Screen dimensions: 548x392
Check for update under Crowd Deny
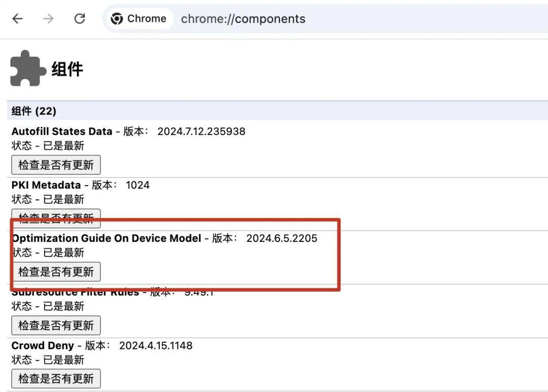(56, 379)
